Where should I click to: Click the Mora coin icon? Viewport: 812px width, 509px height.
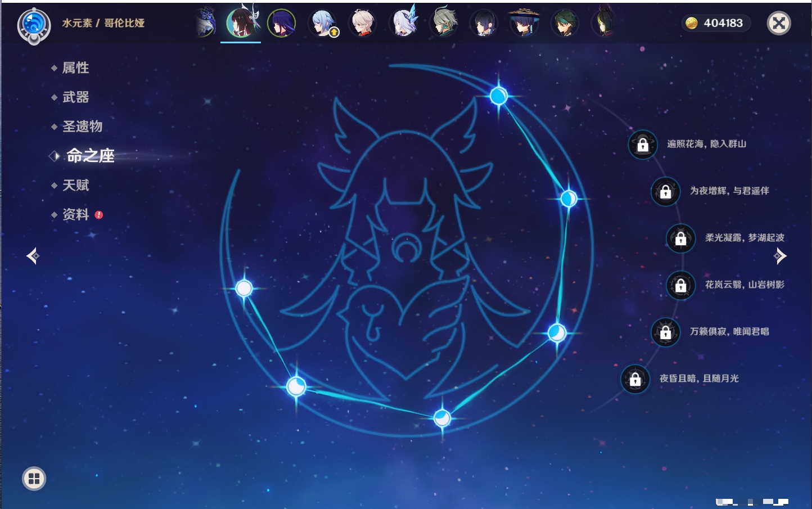[x=692, y=23]
